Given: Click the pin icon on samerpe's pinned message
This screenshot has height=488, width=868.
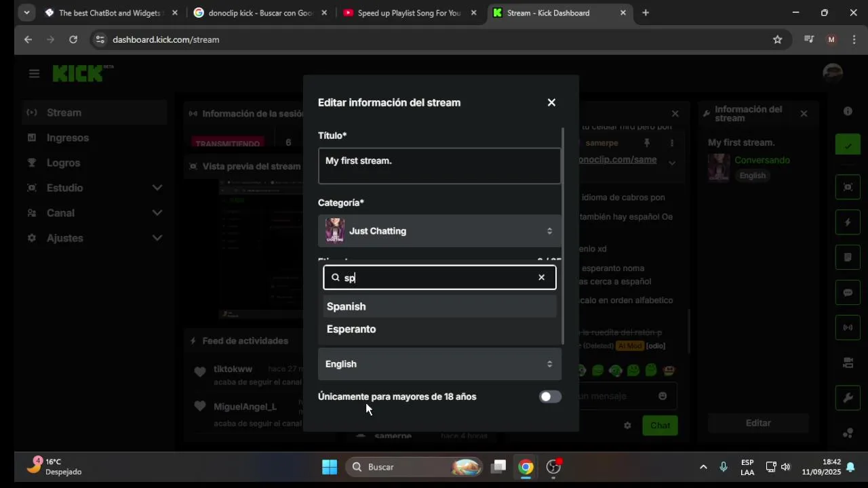Looking at the screenshot, I should pyautogui.click(x=647, y=143).
